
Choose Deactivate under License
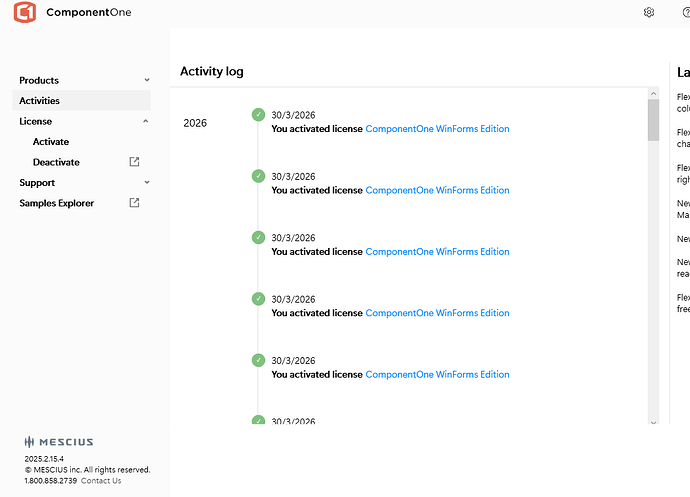[x=56, y=162]
